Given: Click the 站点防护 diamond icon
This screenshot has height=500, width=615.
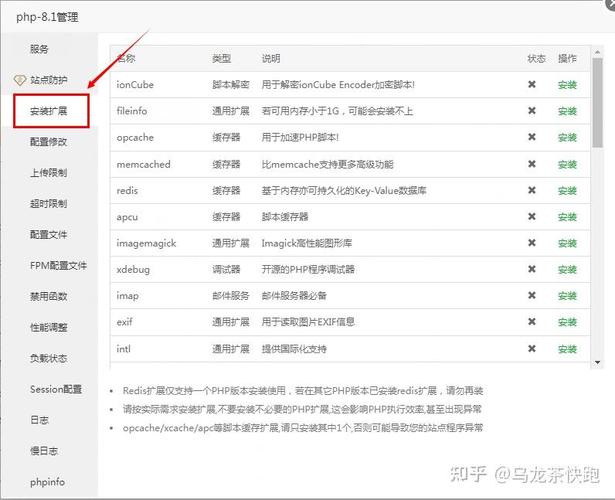Looking at the screenshot, I should 20,80.
